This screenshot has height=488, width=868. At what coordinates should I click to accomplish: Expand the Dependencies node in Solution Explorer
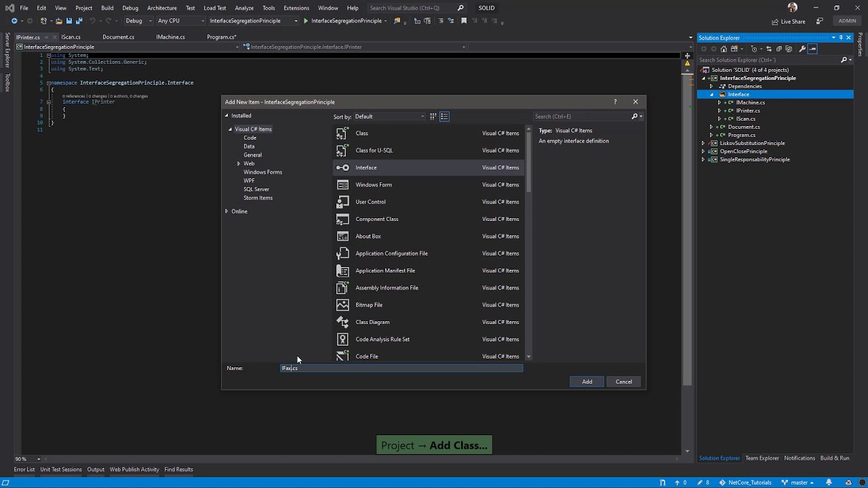[x=711, y=87]
